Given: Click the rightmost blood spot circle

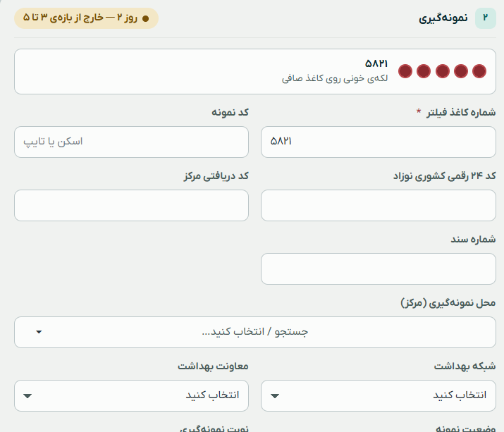Looking at the screenshot, I should pos(479,71).
